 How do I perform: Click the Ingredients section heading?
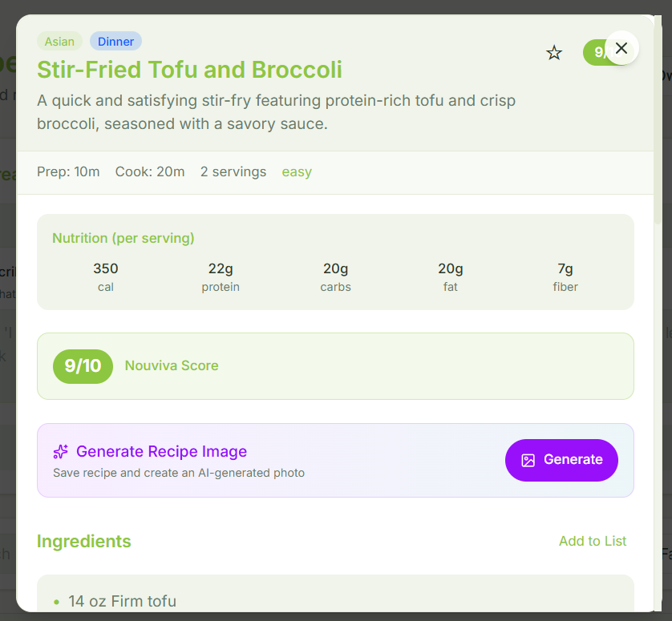[83, 542]
